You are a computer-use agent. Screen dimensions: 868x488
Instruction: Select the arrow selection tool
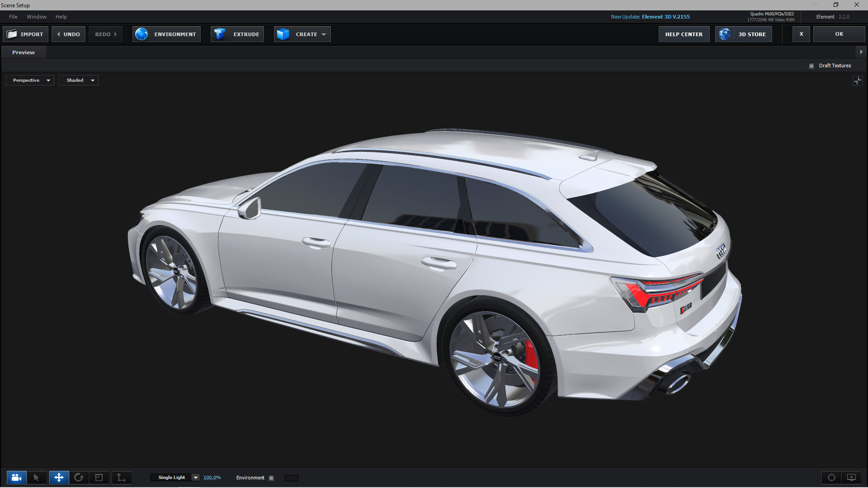click(37, 478)
